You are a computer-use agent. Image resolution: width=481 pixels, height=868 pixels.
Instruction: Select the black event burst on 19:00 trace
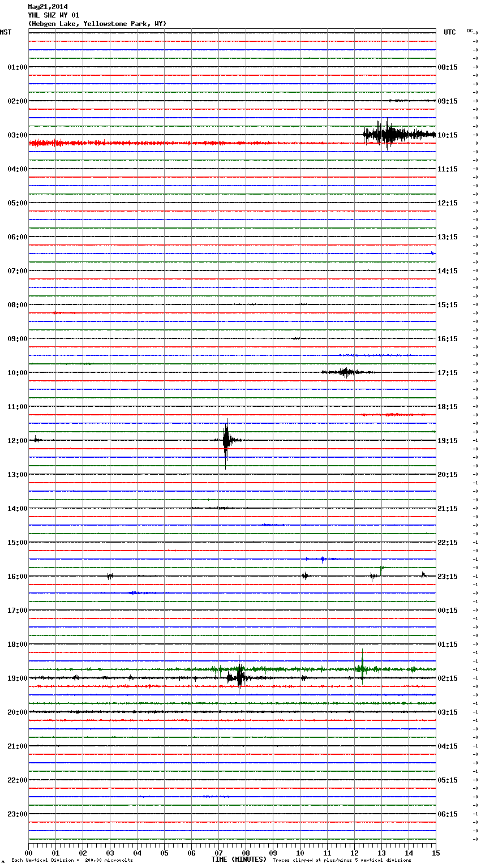click(238, 676)
